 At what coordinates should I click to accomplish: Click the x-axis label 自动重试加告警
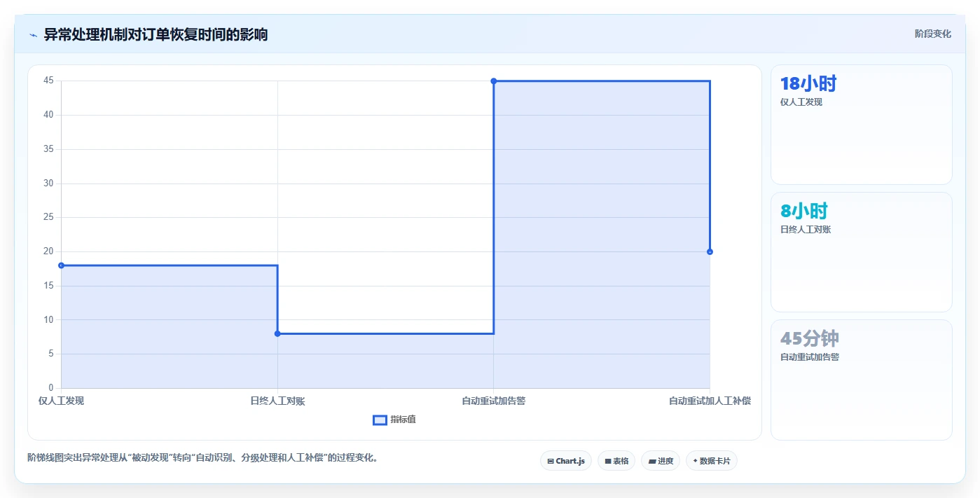(x=494, y=401)
